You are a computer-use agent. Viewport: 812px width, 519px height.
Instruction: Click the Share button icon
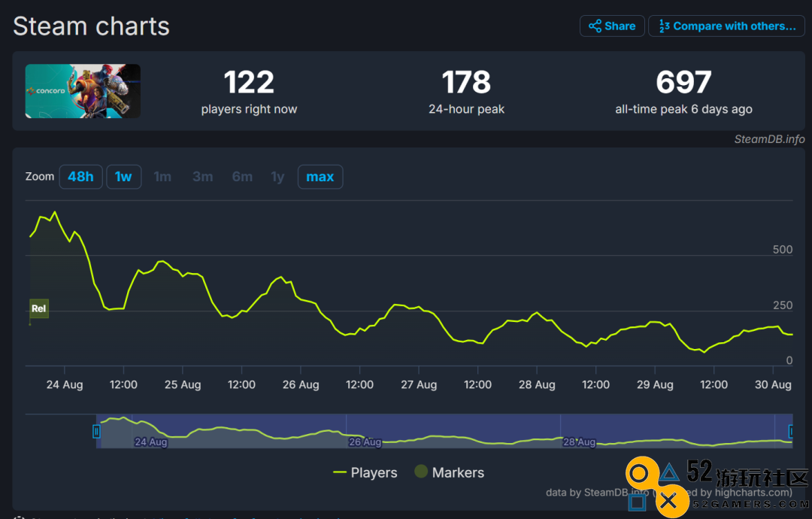[595, 26]
